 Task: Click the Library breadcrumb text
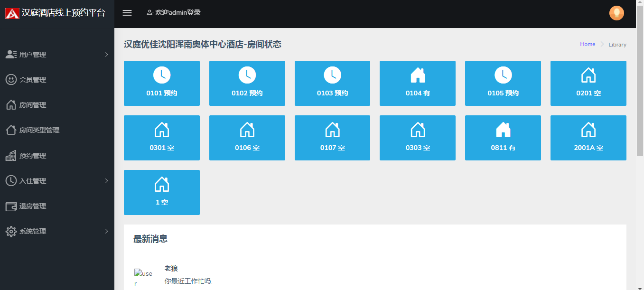617,45
